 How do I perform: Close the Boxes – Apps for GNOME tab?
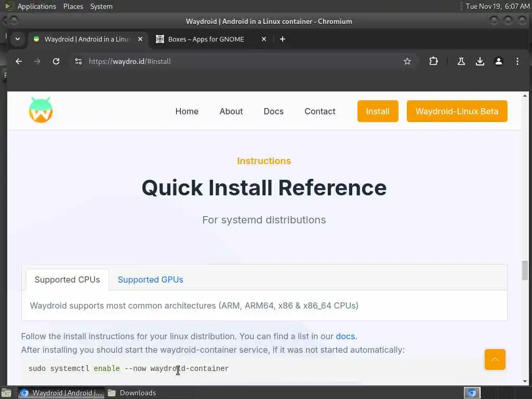[264, 39]
